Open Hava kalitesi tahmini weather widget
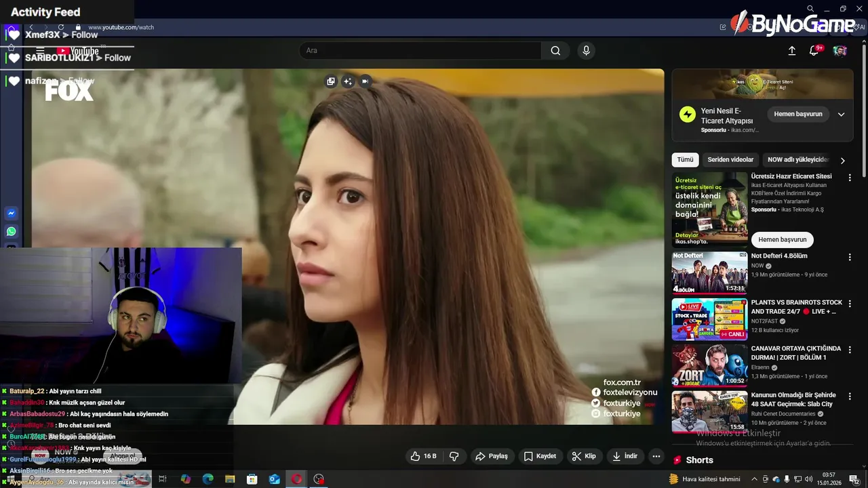 click(705, 479)
